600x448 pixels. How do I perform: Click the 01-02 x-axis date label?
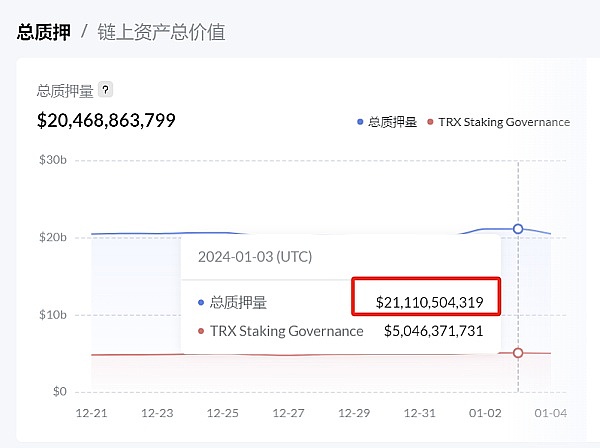[485, 412]
